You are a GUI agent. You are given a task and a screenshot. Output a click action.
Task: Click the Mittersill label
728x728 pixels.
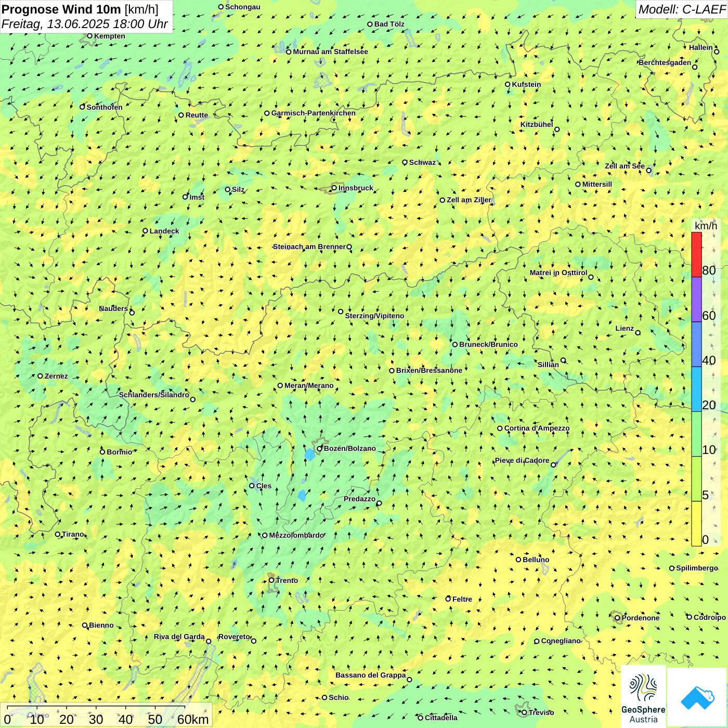pos(597,184)
